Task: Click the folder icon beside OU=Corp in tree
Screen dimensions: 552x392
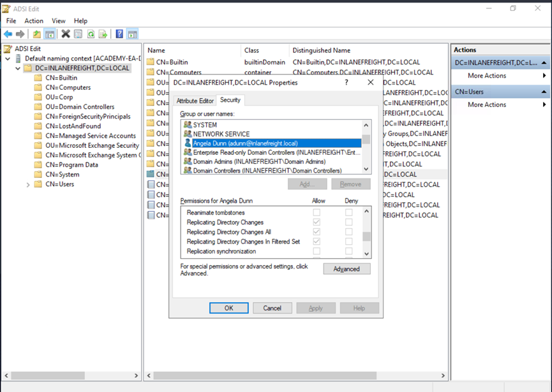Action: click(x=38, y=97)
